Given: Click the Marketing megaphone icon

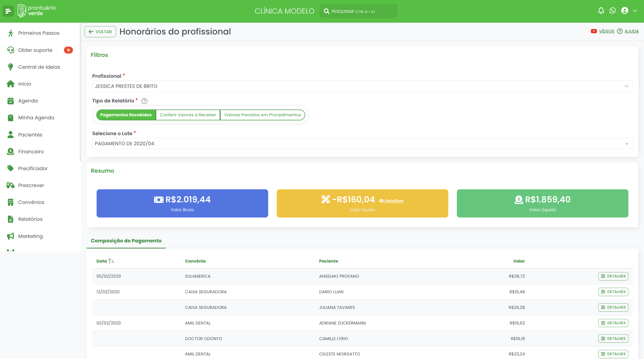Looking at the screenshot, I should pos(11,236).
